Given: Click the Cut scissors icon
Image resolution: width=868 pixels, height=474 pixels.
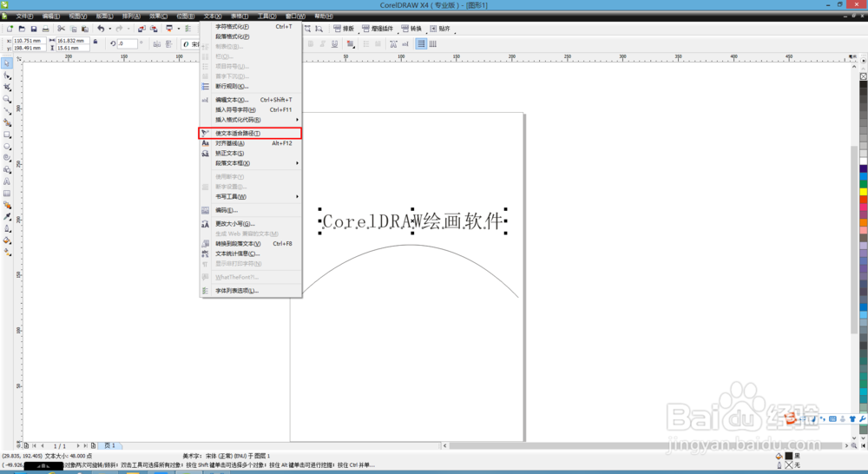Looking at the screenshot, I should point(62,29).
